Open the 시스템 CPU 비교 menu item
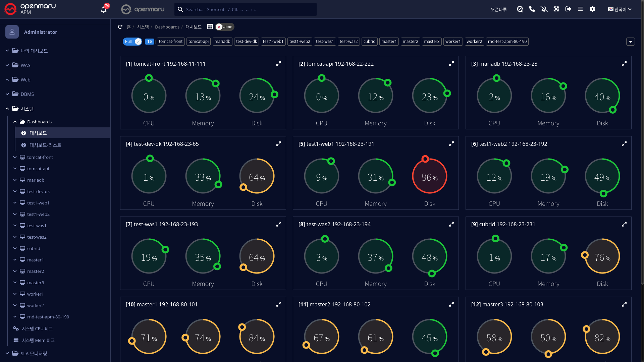 37,328
